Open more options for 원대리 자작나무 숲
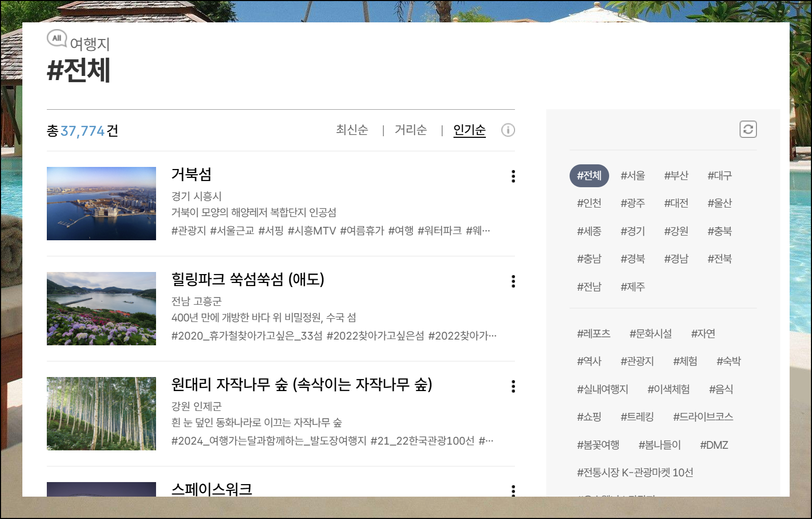The width and height of the screenshot is (812, 519). pos(513,386)
